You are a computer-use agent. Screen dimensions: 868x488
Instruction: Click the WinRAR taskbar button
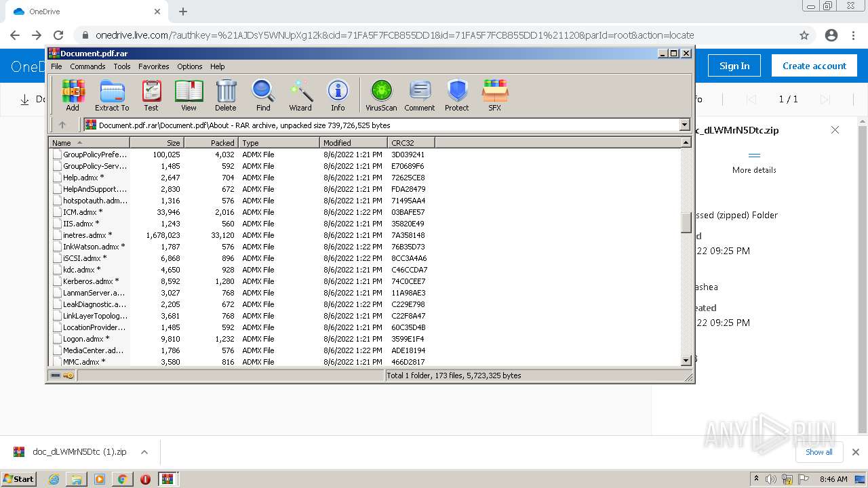[x=168, y=479]
